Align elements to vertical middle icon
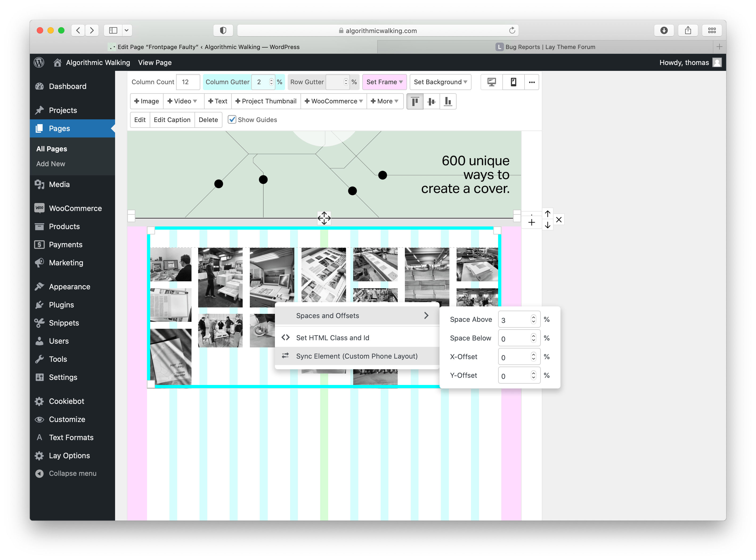 431,101
